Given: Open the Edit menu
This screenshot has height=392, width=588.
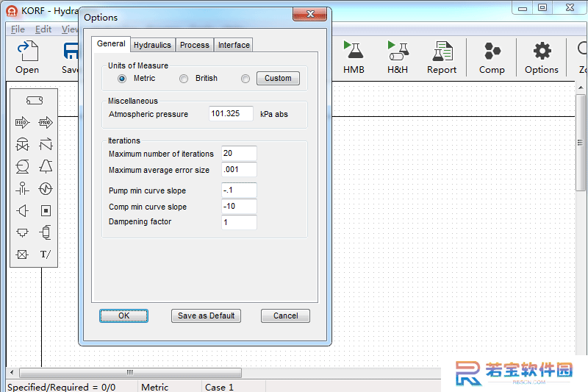Looking at the screenshot, I should coord(43,29).
